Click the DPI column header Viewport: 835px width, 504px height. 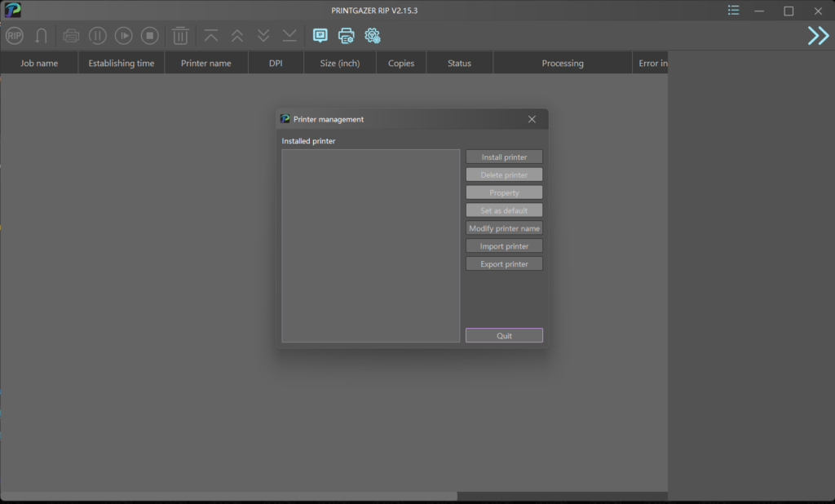coord(276,63)
